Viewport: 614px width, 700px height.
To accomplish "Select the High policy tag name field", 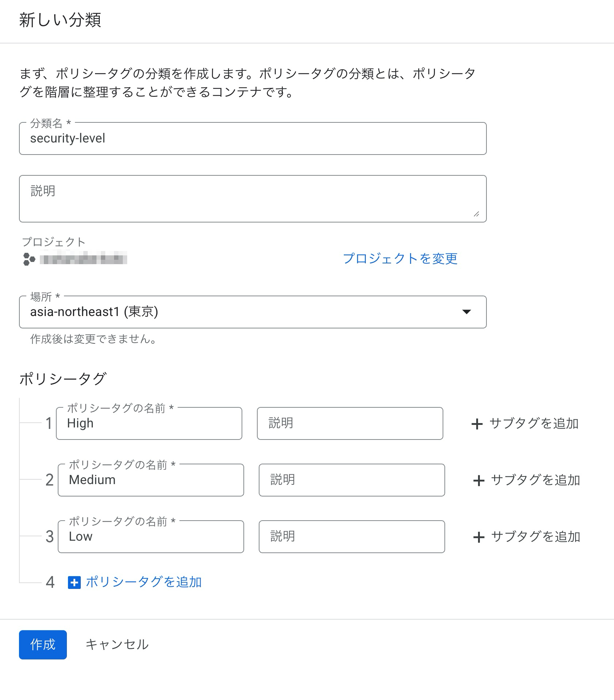I will (149, 423).
